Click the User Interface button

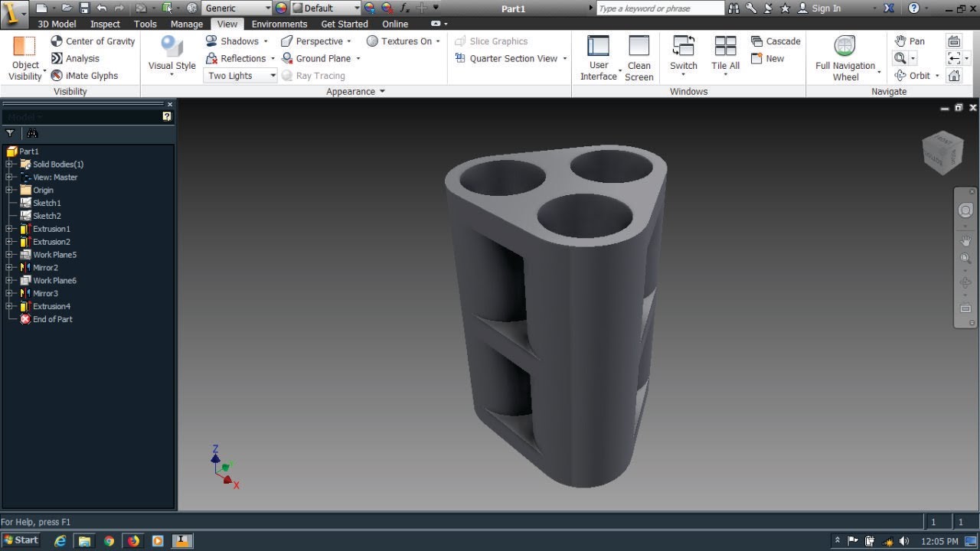tap(598, 57)
